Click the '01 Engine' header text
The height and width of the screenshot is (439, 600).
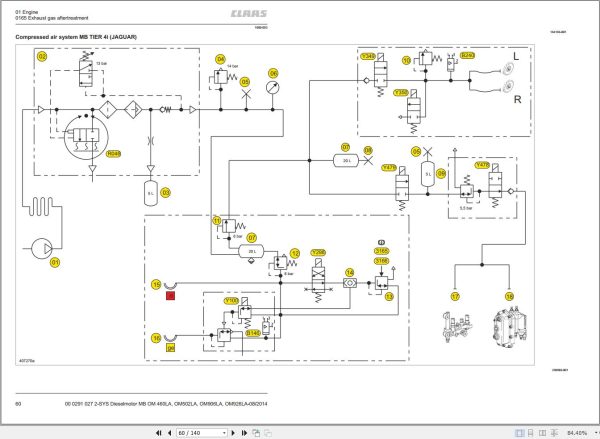click(x=26, y=12)
